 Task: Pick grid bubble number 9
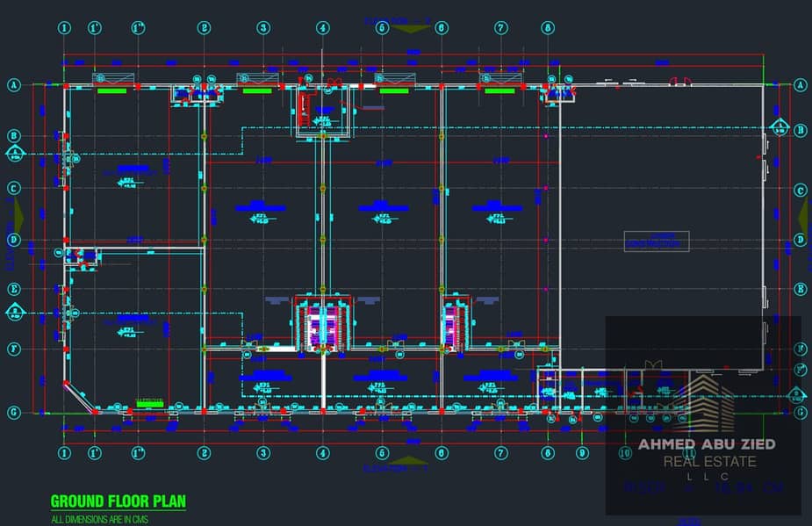pyautogui.click(x=582, y=453)
